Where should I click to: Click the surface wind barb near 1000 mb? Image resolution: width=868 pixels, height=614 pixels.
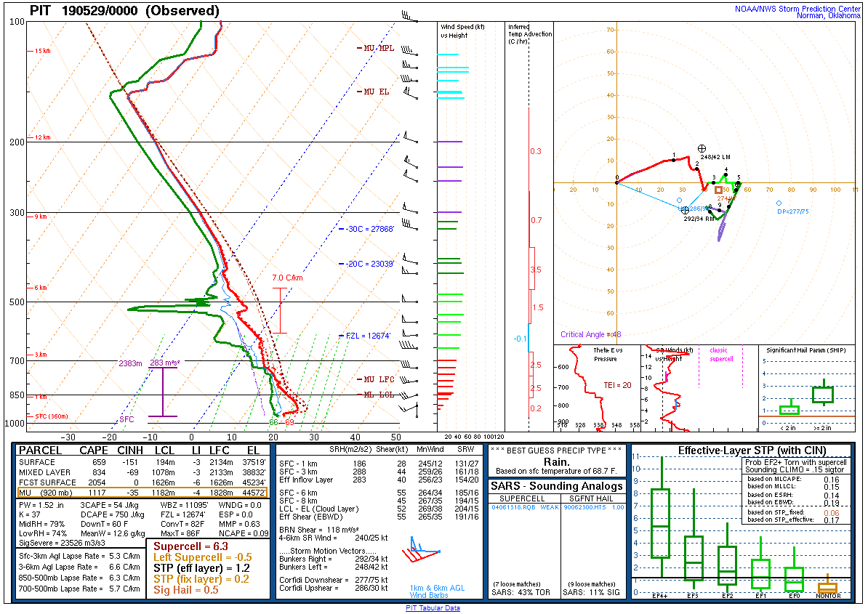click(409, 409)
